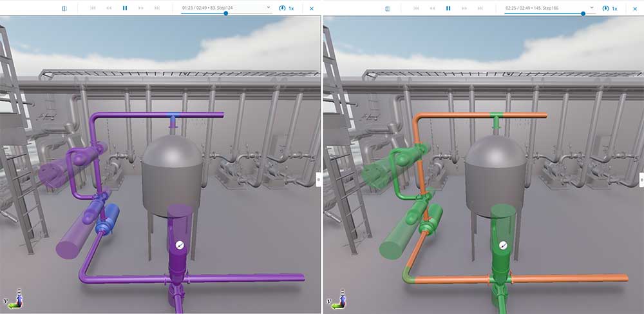The width and height of the screenshot is (644, 314).
Task: Close the left animation toolbar
Action: point(312,8)
